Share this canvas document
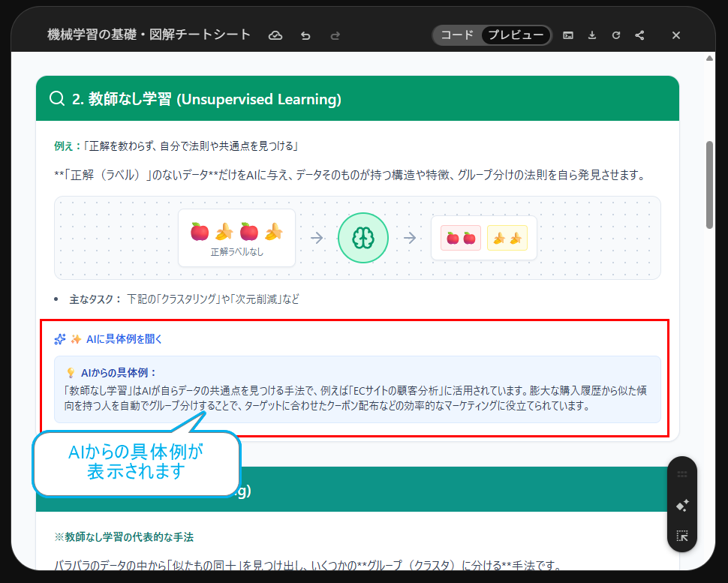This screenshot has width=728, height=583. click(x=639, y=35)
